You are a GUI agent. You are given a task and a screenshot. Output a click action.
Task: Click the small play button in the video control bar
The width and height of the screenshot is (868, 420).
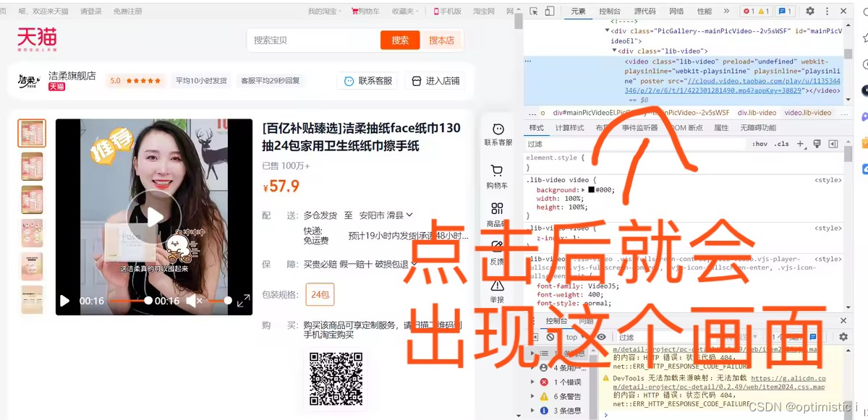(64, 301)
